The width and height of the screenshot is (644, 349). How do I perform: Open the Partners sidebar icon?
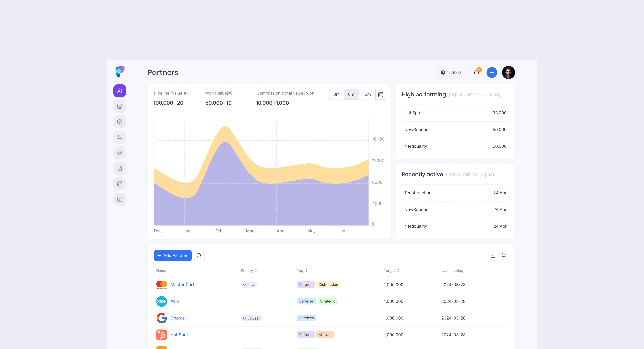[120, 91]
